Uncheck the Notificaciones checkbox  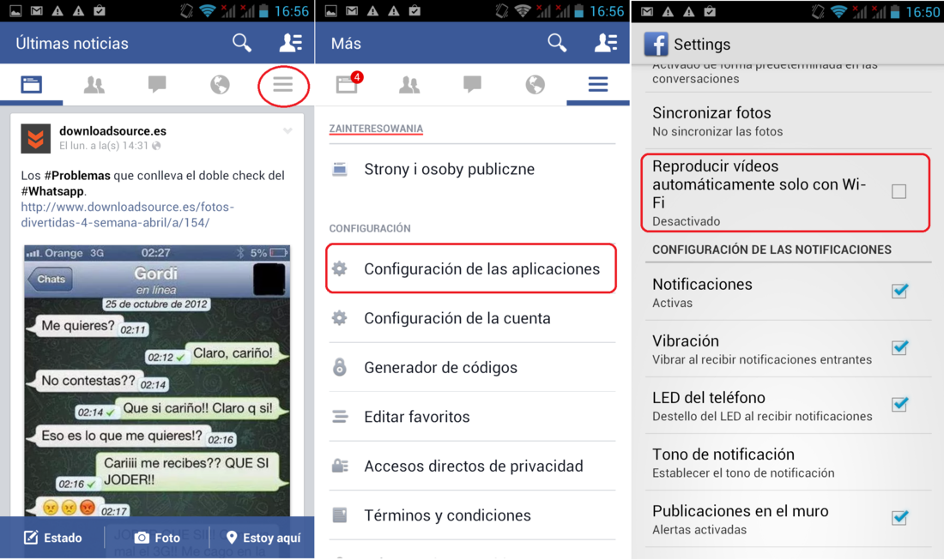point(899,291)
